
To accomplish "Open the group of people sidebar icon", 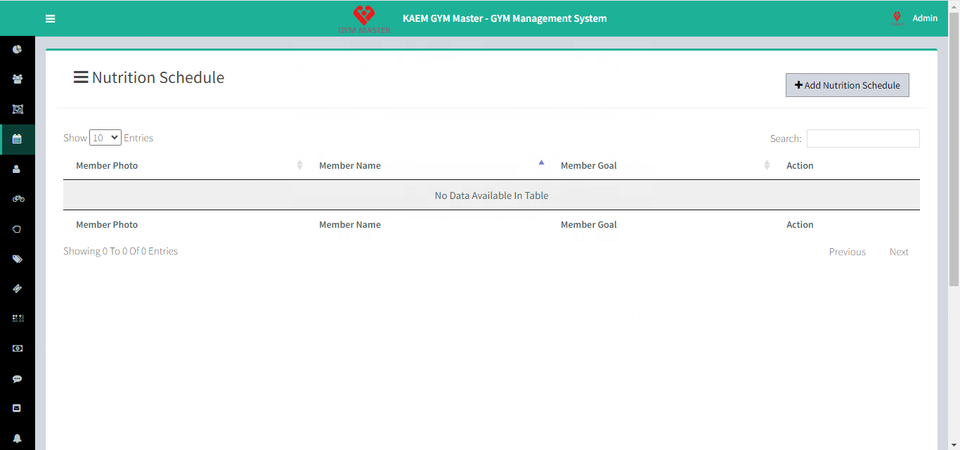I will coord(17,79).
